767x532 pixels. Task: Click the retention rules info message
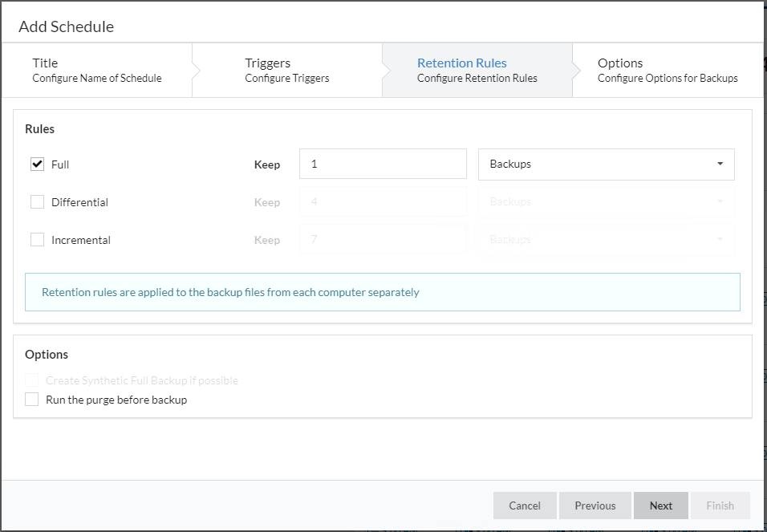[382, 292]
